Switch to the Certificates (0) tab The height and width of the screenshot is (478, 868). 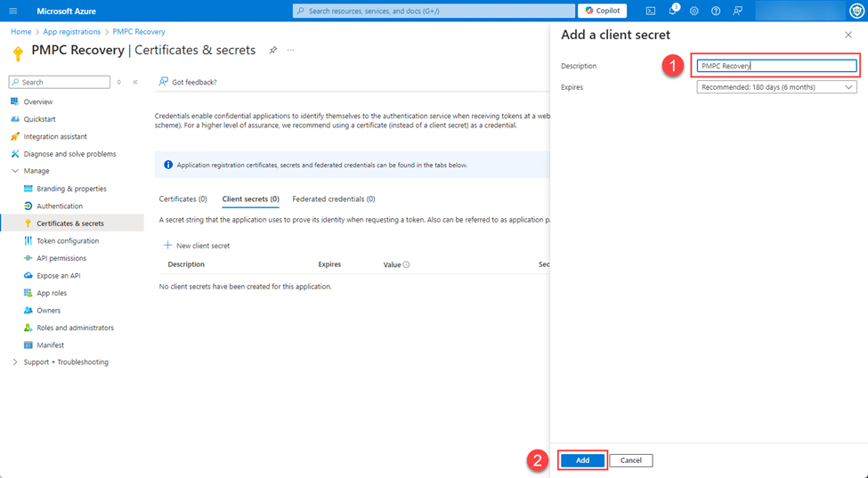coord(183,199)
